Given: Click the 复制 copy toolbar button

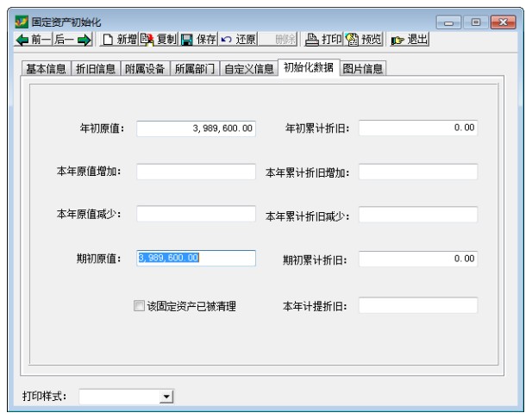Looking at the screenshot, I should coord(158,40).
